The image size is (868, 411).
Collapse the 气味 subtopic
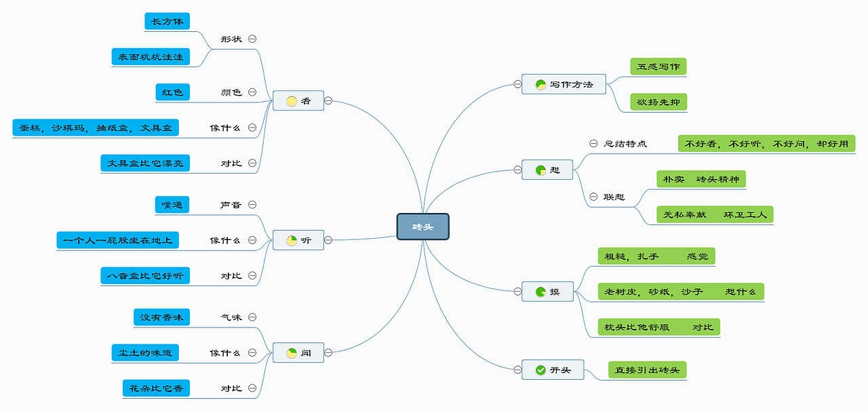pos(252,317)
